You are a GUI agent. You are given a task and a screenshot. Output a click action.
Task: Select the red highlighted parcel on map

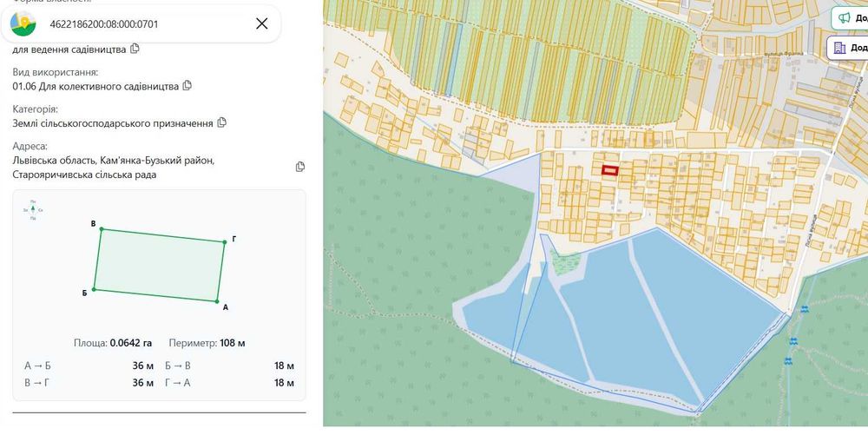609,170
